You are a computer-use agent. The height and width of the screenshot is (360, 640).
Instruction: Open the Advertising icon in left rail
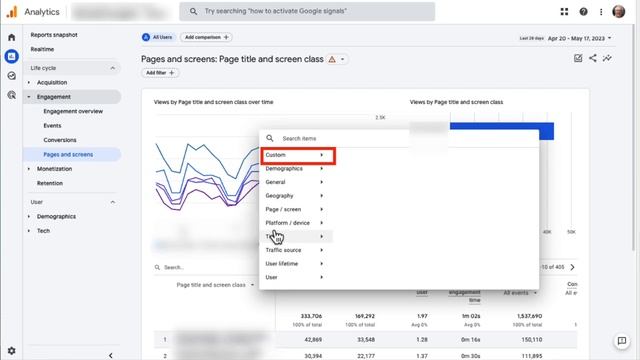coord(11,95)
